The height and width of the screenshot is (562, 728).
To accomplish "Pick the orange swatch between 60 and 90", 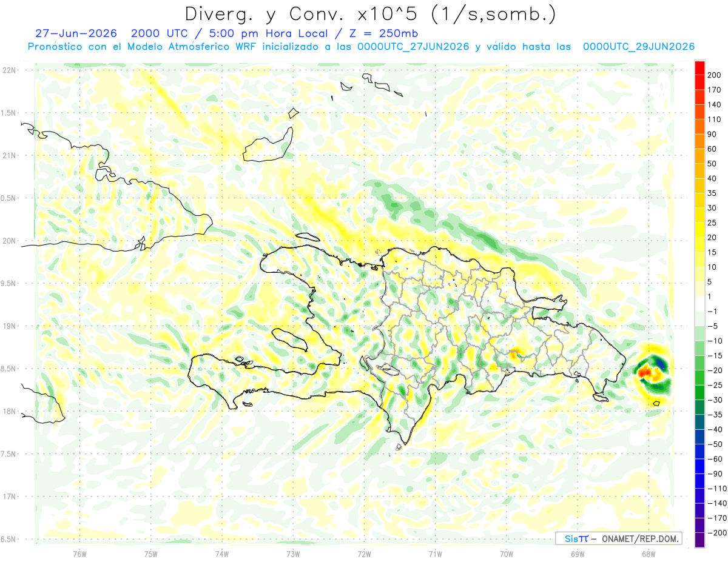I will click(x=699, y=141).
